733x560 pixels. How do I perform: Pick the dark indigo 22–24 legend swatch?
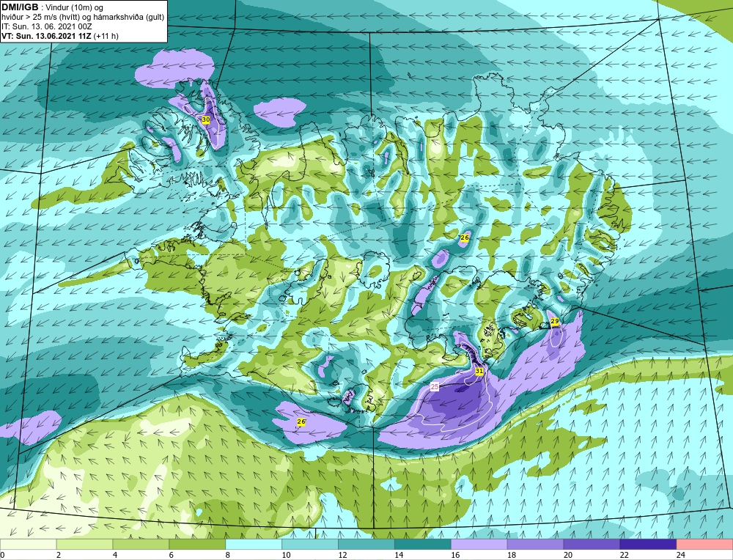click(648, 544)
